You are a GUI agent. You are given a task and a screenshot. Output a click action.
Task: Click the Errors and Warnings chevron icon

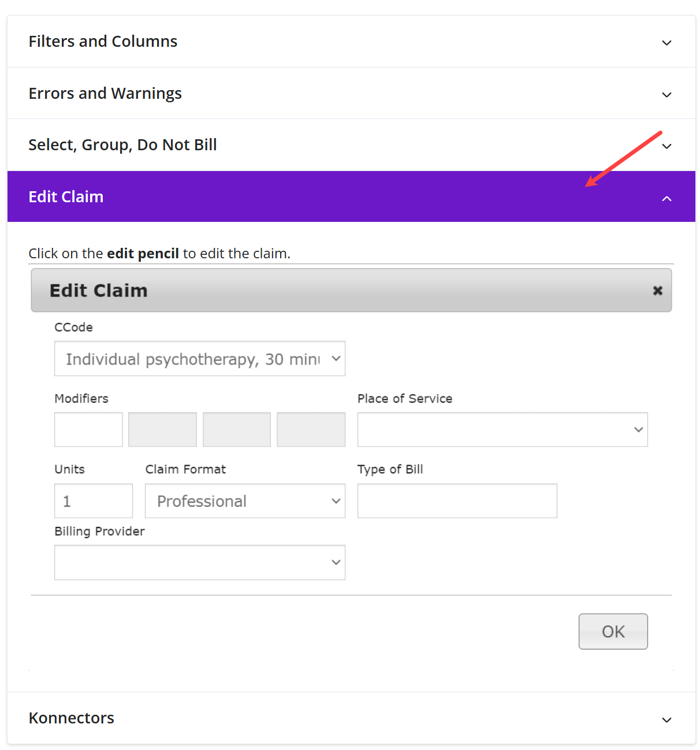(667, 95)
